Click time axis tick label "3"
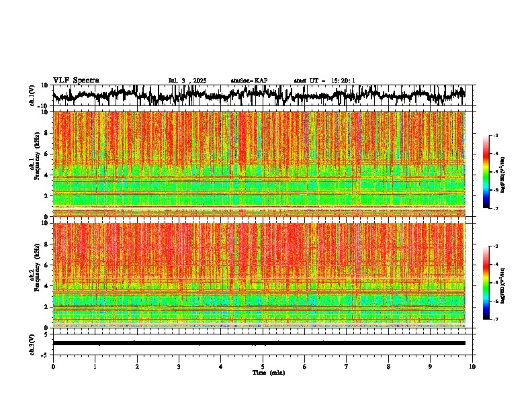532x411 pixels. [179, 367]
